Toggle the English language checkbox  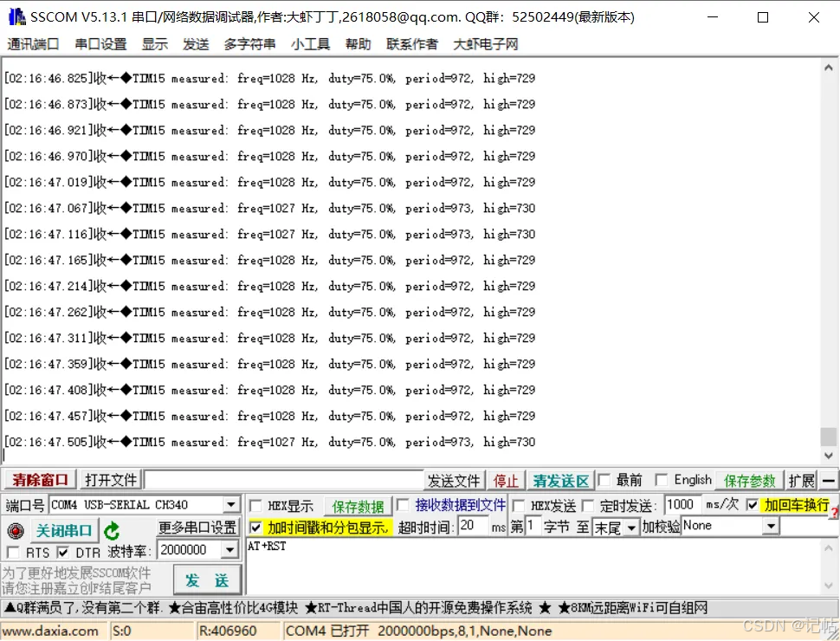tap(662, 480)
